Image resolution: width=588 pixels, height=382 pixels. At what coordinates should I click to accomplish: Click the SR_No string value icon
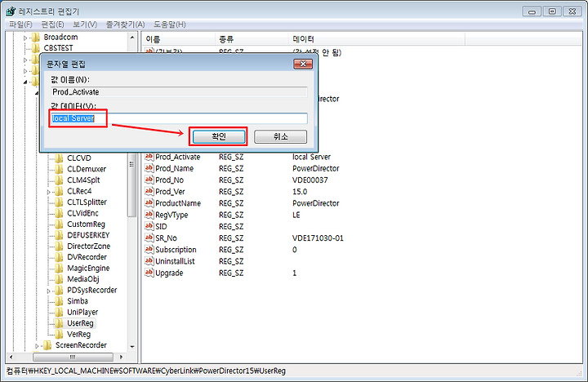click(149, 238)
